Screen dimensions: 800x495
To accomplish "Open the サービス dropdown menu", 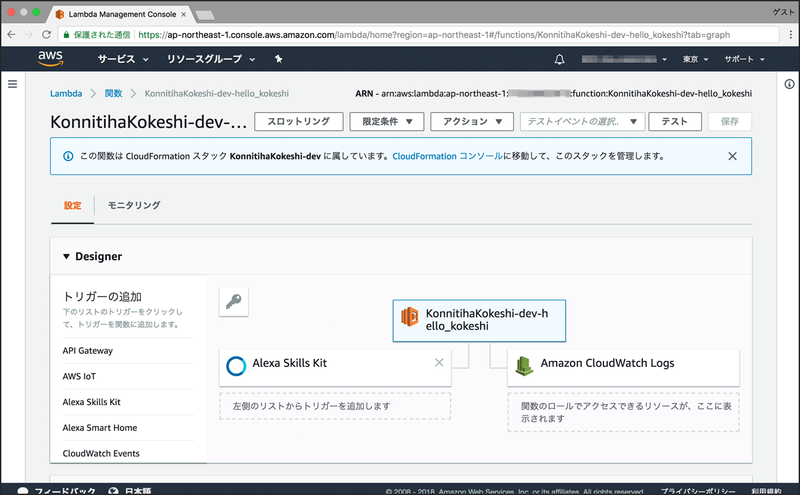I will point(123,59).
